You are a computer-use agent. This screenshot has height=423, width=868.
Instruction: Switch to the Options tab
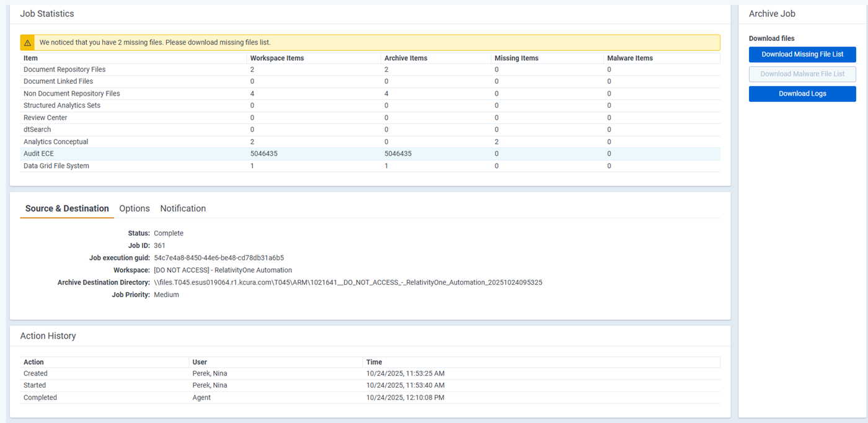[x=135, y=208]
